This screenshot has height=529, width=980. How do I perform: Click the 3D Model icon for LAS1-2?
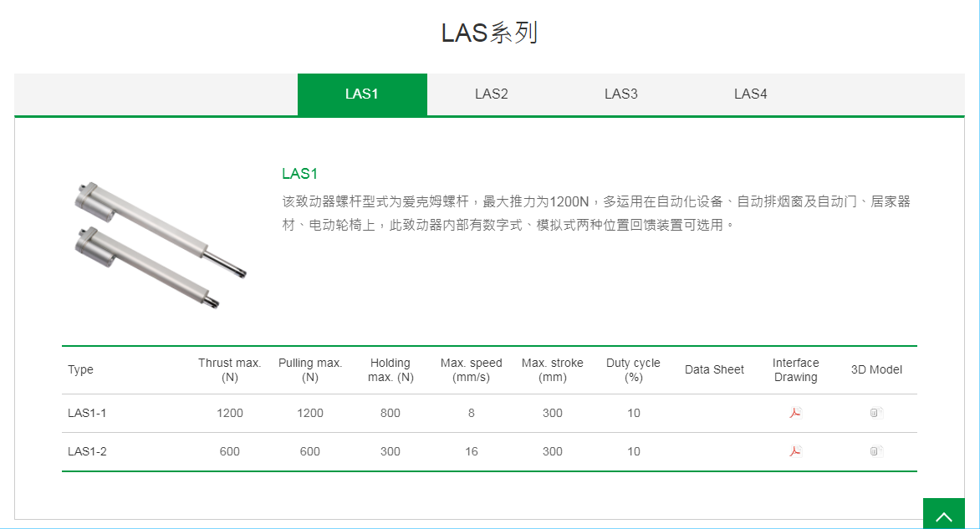875,451
